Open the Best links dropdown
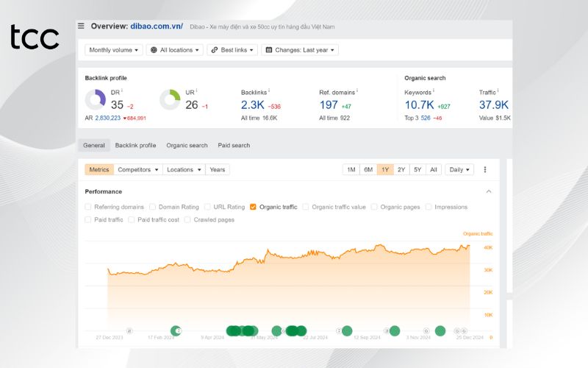 point(232,50)
